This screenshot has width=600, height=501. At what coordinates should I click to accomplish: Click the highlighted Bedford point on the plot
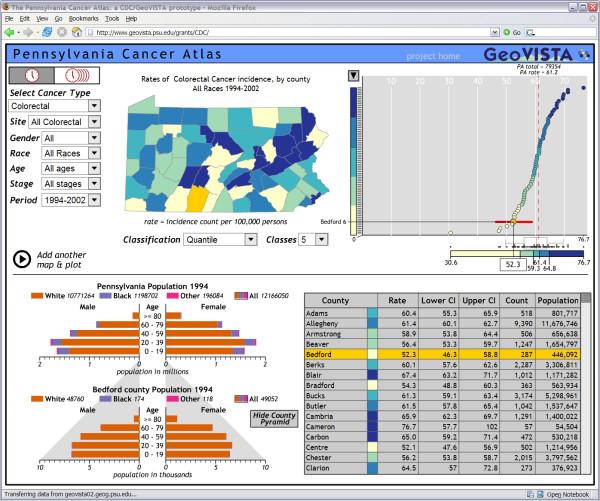pyautogui.click(x=513, y=222)
